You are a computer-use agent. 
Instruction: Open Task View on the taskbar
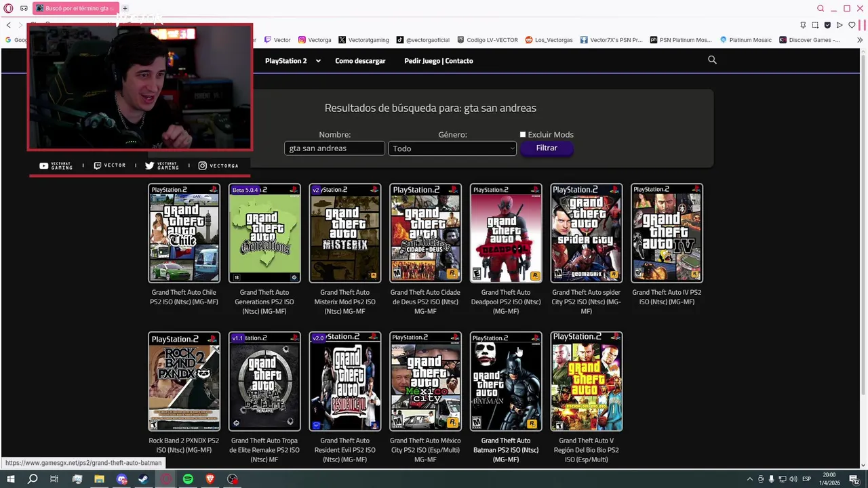pos(54,479)
